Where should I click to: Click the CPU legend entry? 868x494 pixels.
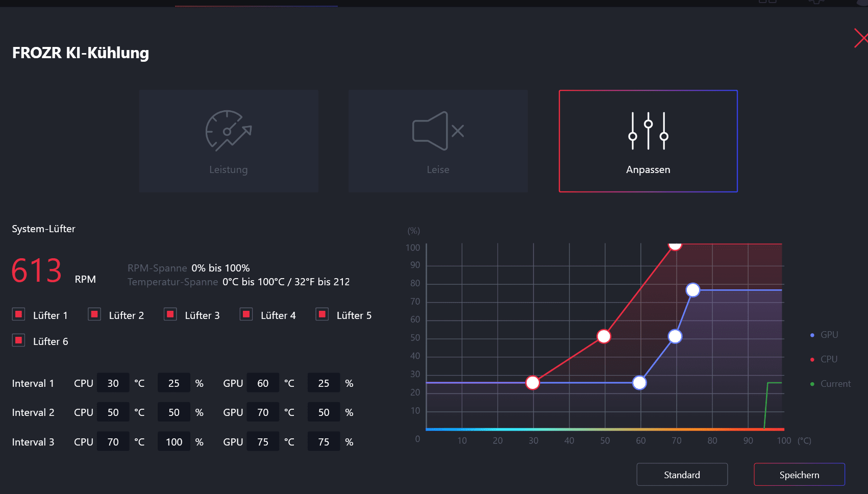coord(824,359)
